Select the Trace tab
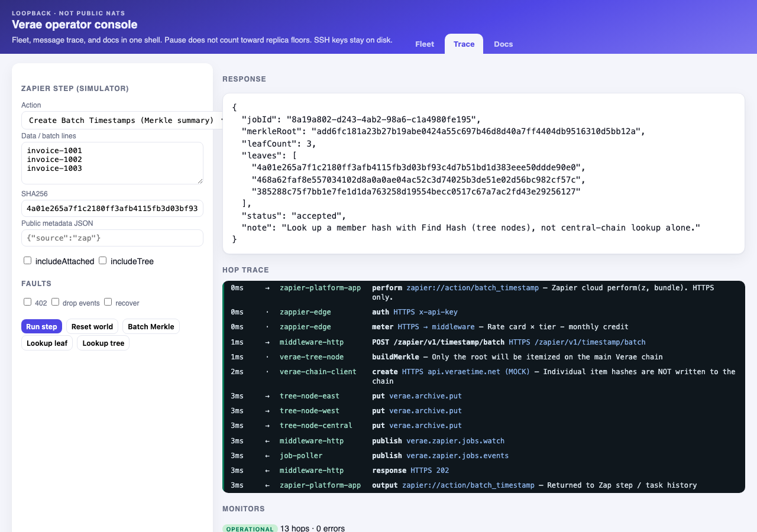The image size is (757, 532). [x=464, y=44]
